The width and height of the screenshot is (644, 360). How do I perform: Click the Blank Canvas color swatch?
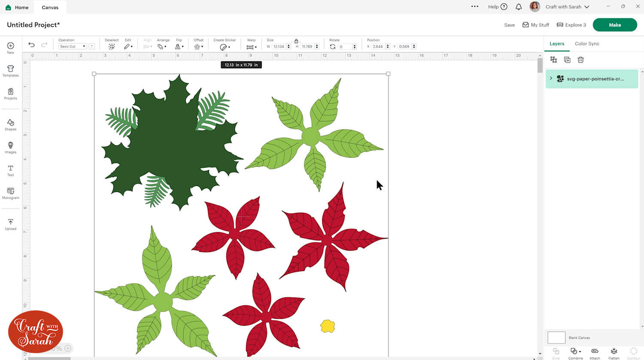(556, 337)
